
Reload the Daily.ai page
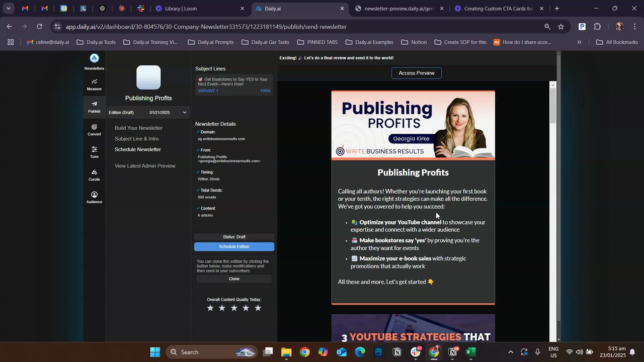[39, 27]
